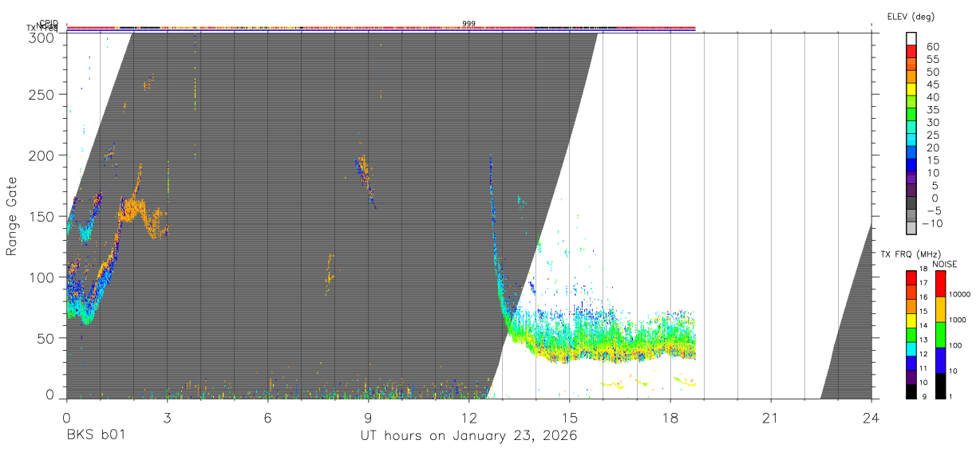Click the "1000" NOISE scale label
980x452 pixels.
(x=959, y=320)
